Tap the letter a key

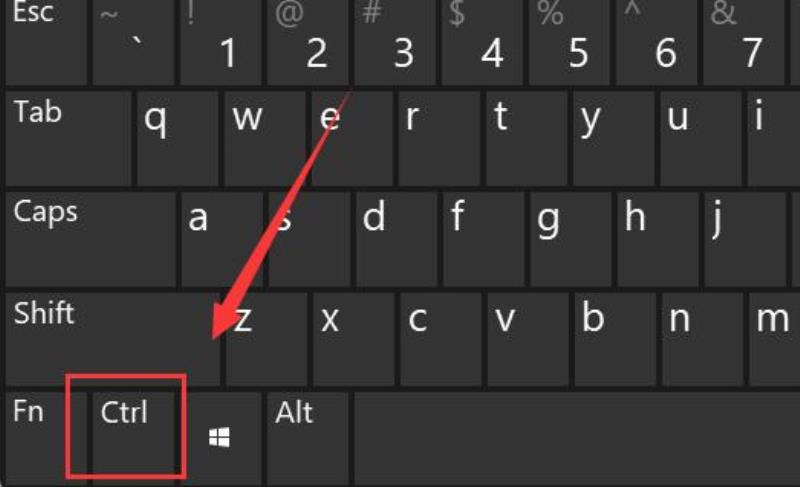pos(222,239)
